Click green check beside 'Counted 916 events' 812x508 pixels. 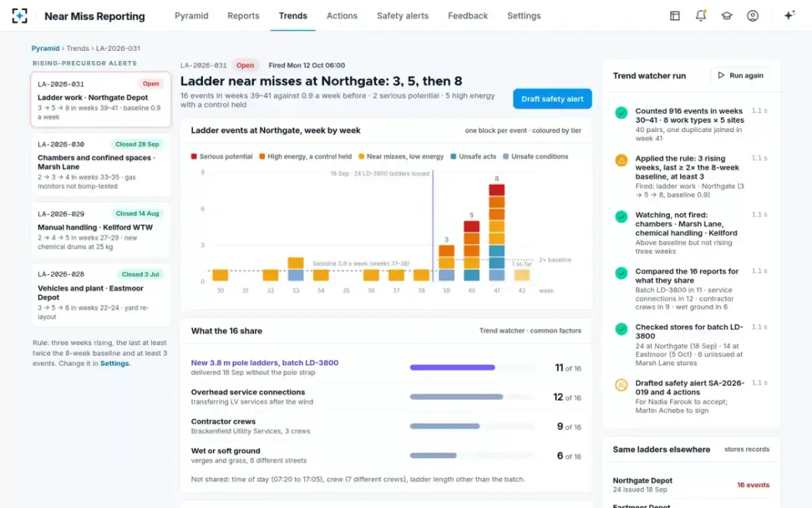tap(621, 113)
